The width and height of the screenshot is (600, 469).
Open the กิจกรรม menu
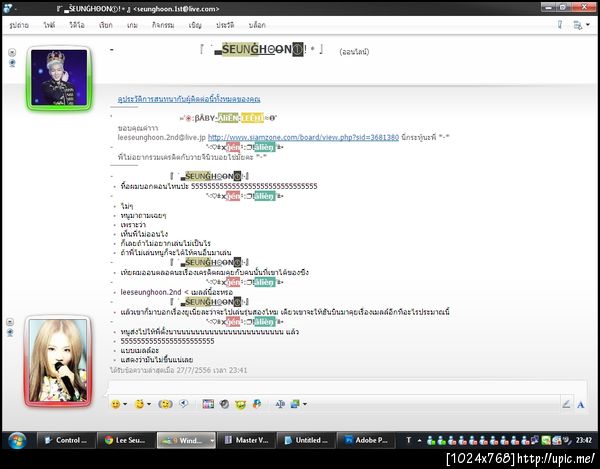(163, 25)
